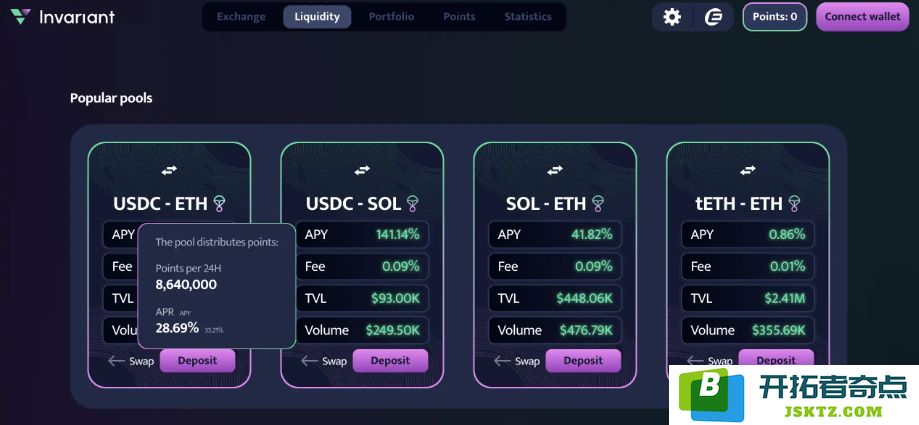This screenshot has height=425, width=919.
Task: Click the Points: 0 indicator
Action: 775,16
